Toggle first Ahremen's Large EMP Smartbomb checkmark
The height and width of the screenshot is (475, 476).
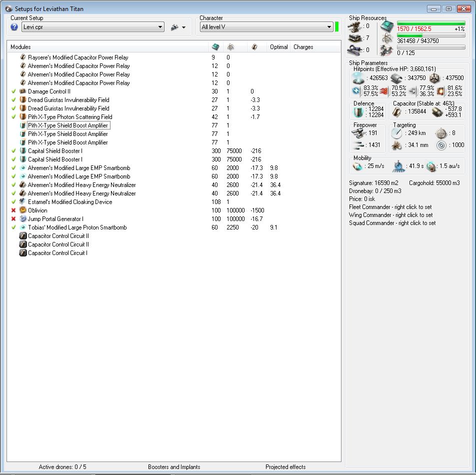pos(13,168)
